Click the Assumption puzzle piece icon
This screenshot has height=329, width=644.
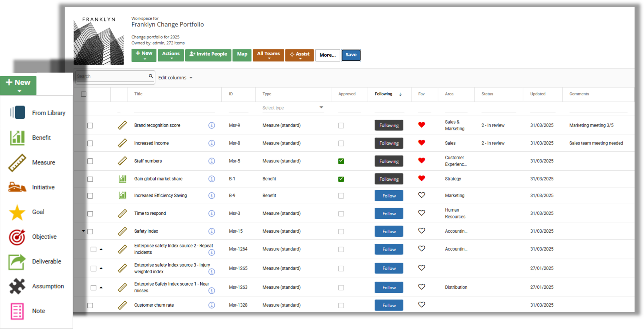click(17, 286)
